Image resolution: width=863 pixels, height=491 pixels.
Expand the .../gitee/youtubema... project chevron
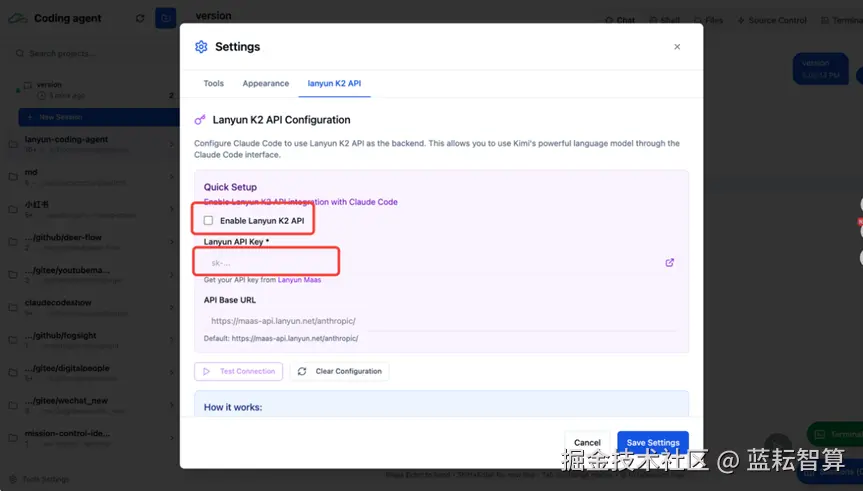171,274
